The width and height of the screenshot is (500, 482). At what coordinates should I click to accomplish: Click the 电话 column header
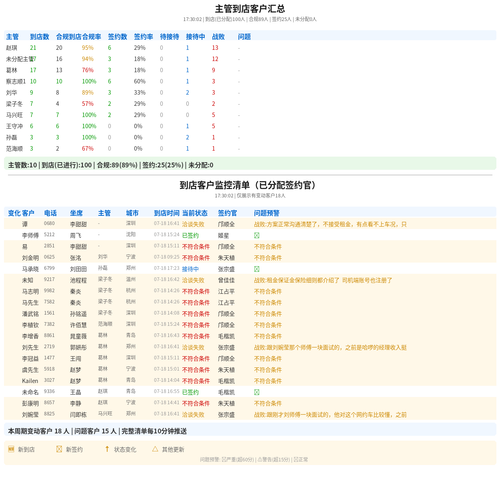click(50, 213)
